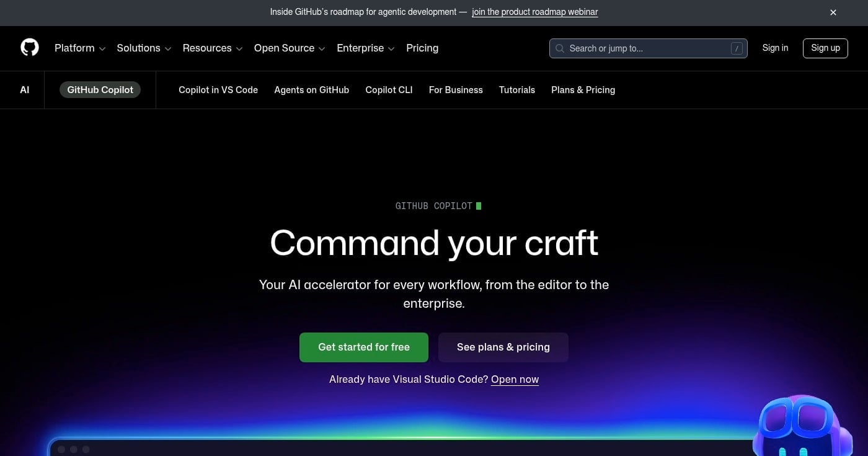
Task: Open Plans & Pricing in subnav
Action: pos(583,90)
